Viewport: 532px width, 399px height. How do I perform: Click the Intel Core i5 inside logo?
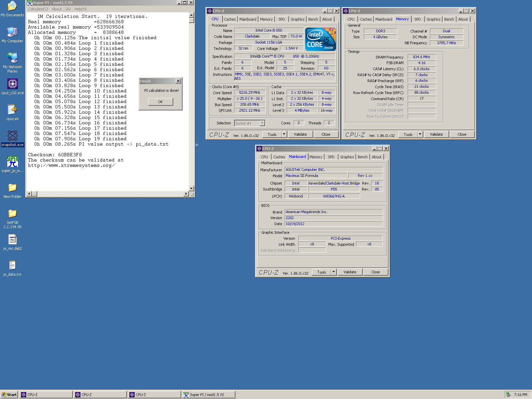(x=321, y=39)
